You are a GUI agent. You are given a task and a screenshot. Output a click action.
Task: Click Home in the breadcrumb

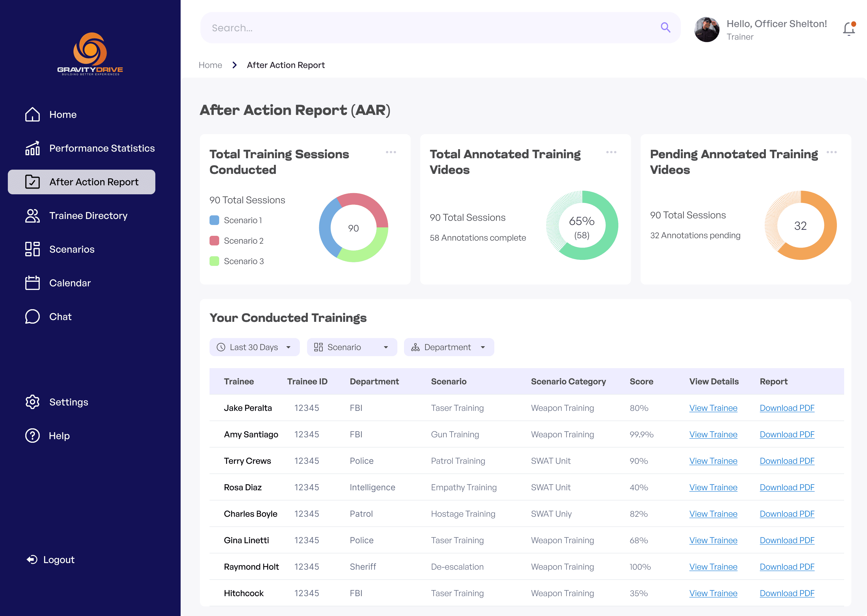click(x=210, y=65)
